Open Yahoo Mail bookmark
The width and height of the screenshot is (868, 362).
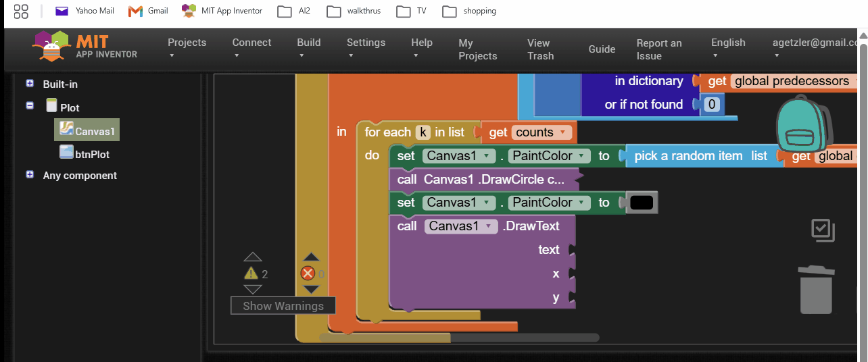pos(85,11)
